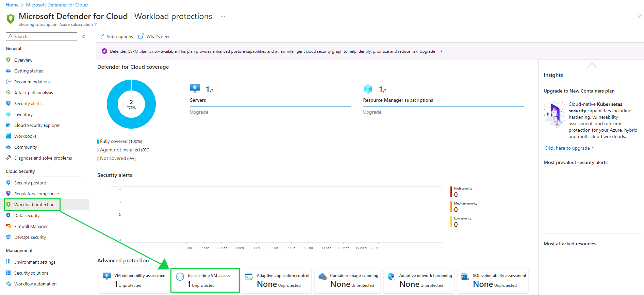Click the What's new external link icon
This screenshot has width=644, height=295.
click(141, 36)
